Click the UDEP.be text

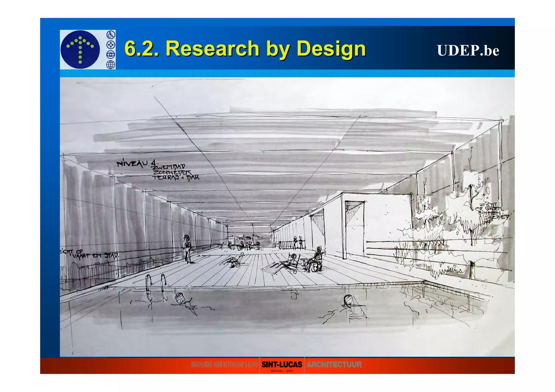pos(468,50)
